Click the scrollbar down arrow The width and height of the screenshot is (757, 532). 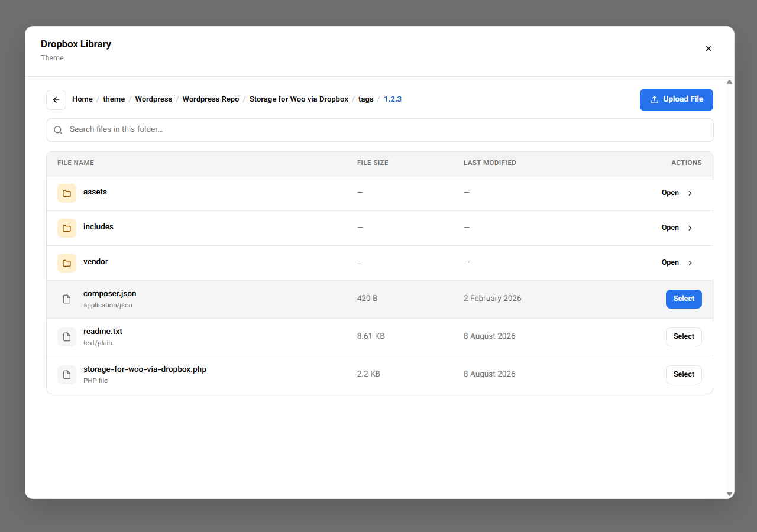point(730,494)
